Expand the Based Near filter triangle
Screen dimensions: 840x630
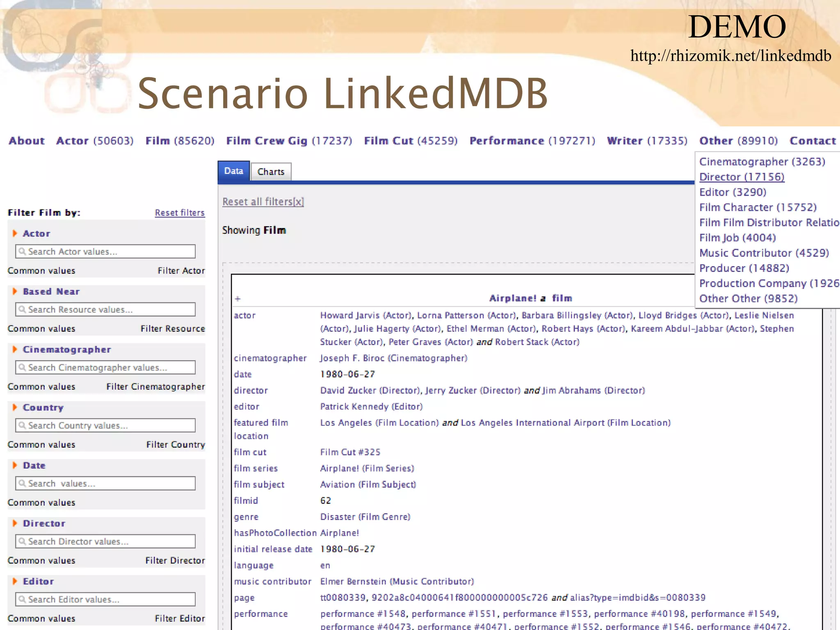[x=15, y=291]
